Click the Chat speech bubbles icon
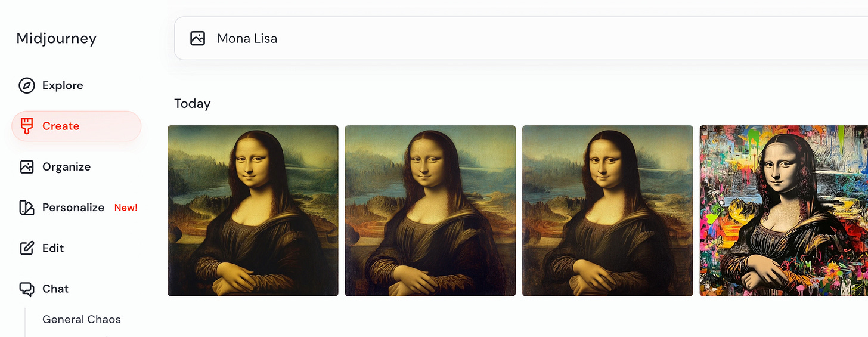Screen dimensions: 868x337 point(27,289)
